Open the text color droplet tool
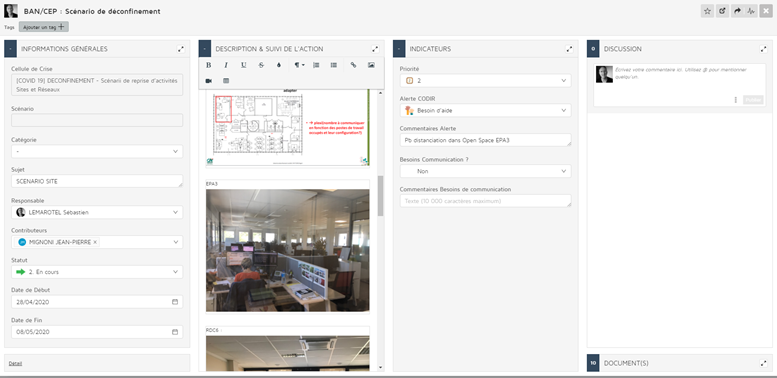 pos(278,65)
